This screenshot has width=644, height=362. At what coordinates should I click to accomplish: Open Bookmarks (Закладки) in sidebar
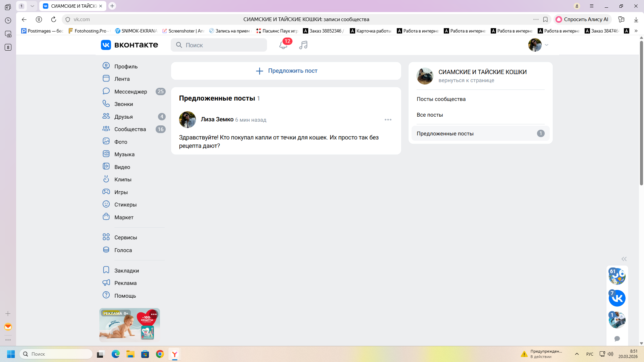click(126, 270)
